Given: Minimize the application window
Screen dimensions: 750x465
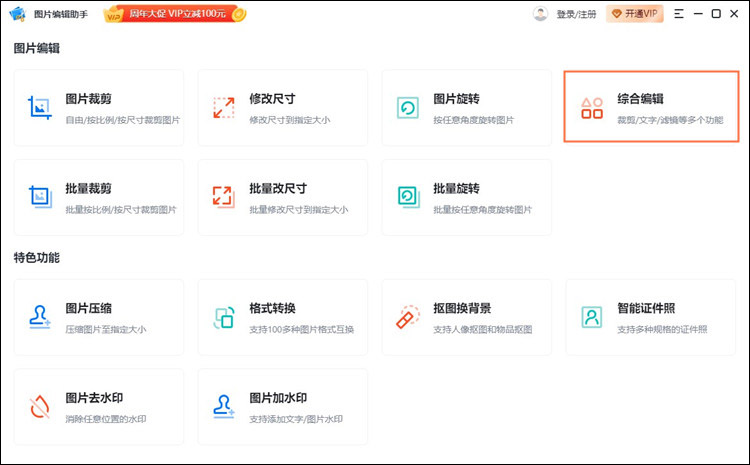Looking at the screenshot, I should 698,14.
